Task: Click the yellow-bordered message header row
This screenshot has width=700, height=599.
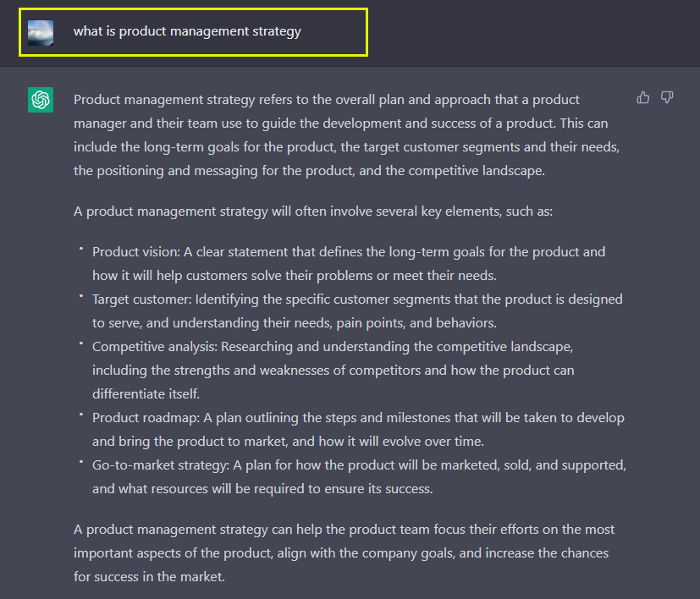Action: [193, 32]
